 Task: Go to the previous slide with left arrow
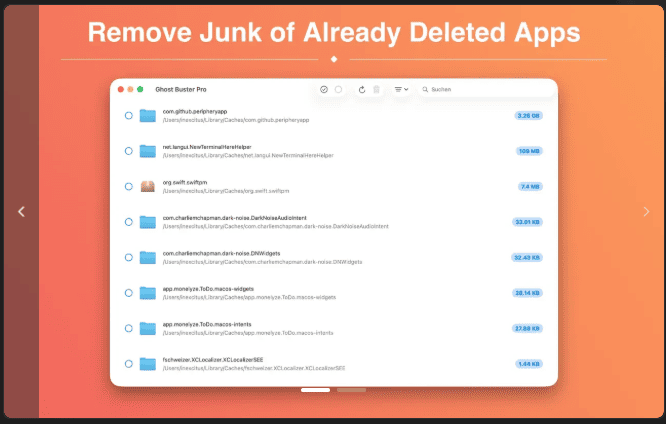21,211
